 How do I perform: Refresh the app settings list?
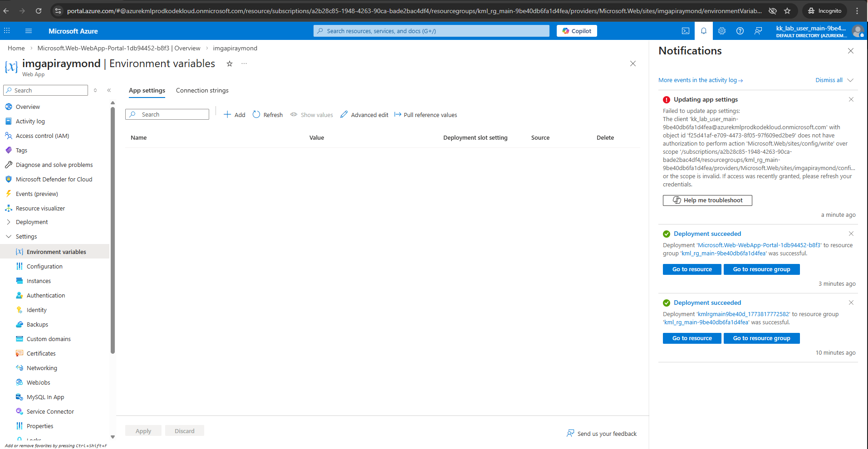point(268,115)
